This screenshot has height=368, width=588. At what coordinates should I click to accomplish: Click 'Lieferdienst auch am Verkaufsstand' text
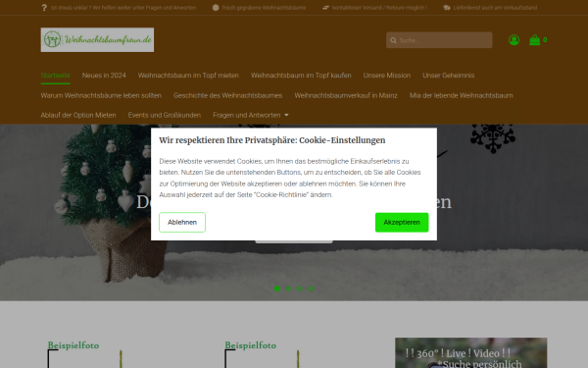pos(495,8)
